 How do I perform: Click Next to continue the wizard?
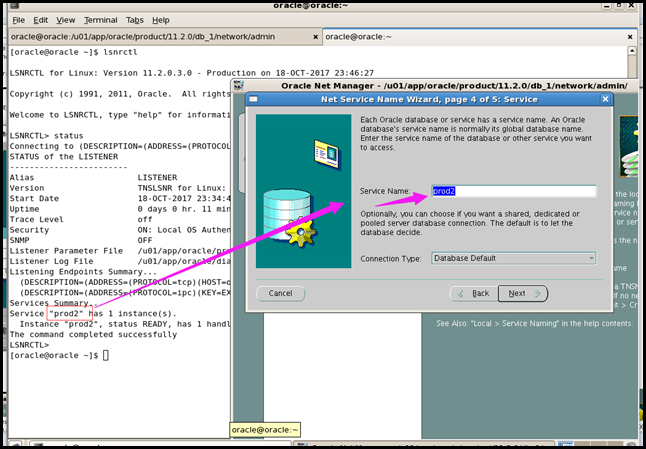coord(523,293)
